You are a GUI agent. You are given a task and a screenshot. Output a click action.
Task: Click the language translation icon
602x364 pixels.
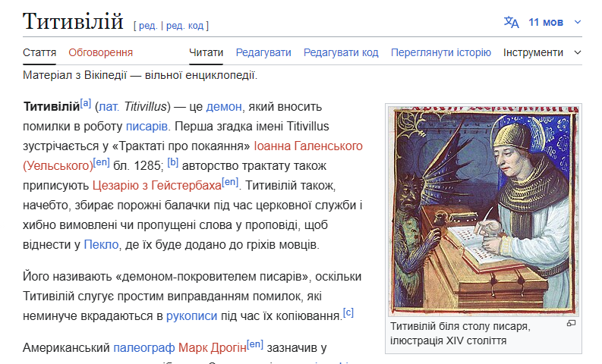click(x=511, y=22)
